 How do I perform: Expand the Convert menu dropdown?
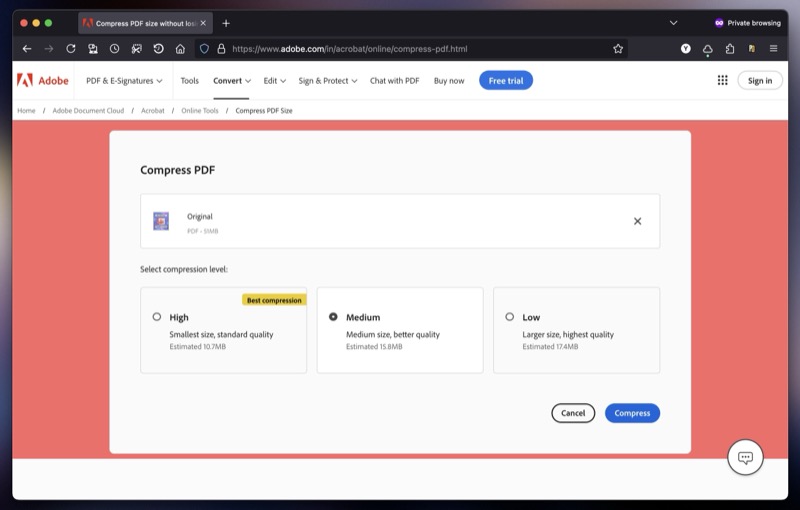(x=232, y=81)
